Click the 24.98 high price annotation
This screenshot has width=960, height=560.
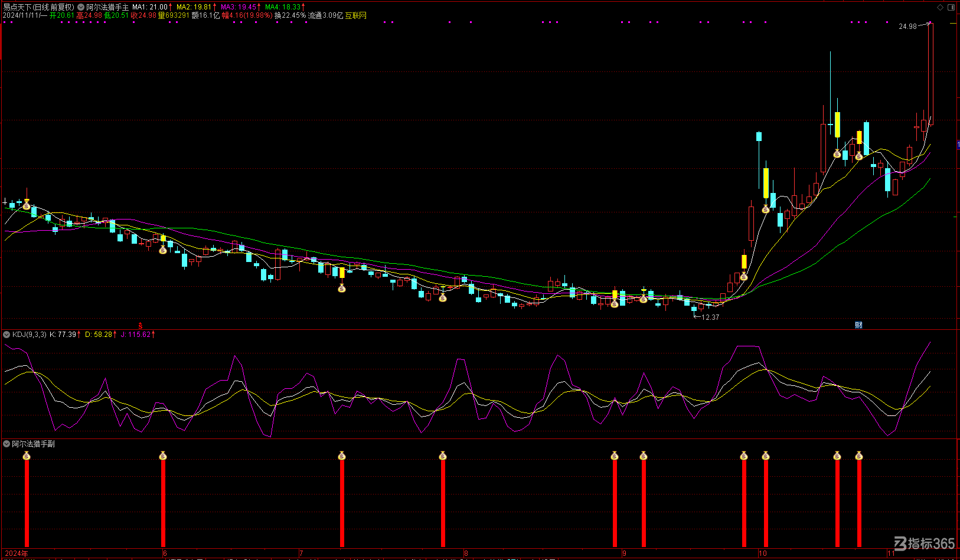pyautogui.click(x=908, y=27)
